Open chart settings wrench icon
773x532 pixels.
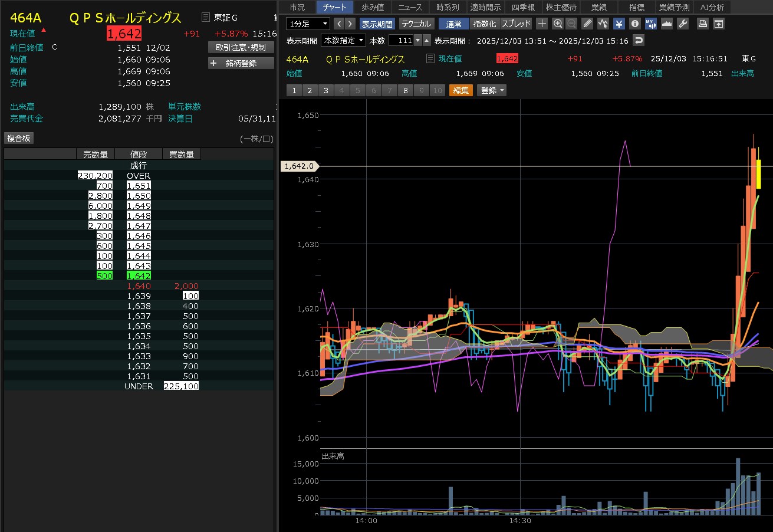683,24
